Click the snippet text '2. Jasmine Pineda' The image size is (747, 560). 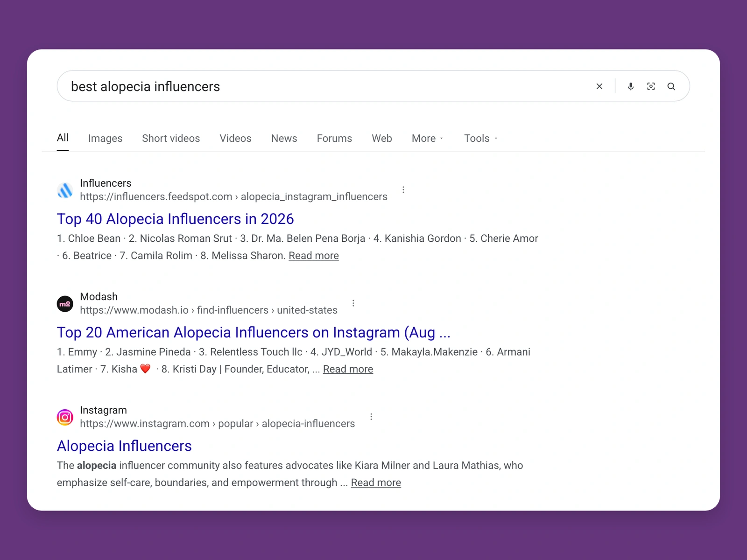pyautogui.click(x=148, y=352)
